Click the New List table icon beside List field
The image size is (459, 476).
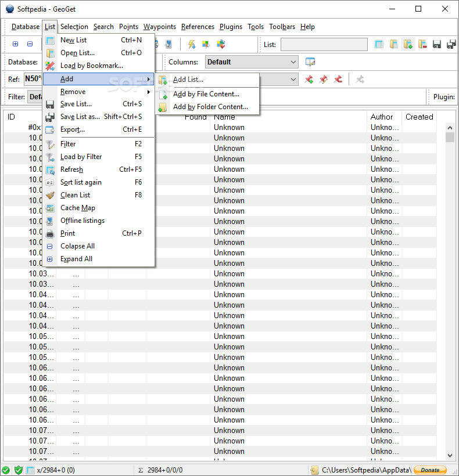pos(378,44)
